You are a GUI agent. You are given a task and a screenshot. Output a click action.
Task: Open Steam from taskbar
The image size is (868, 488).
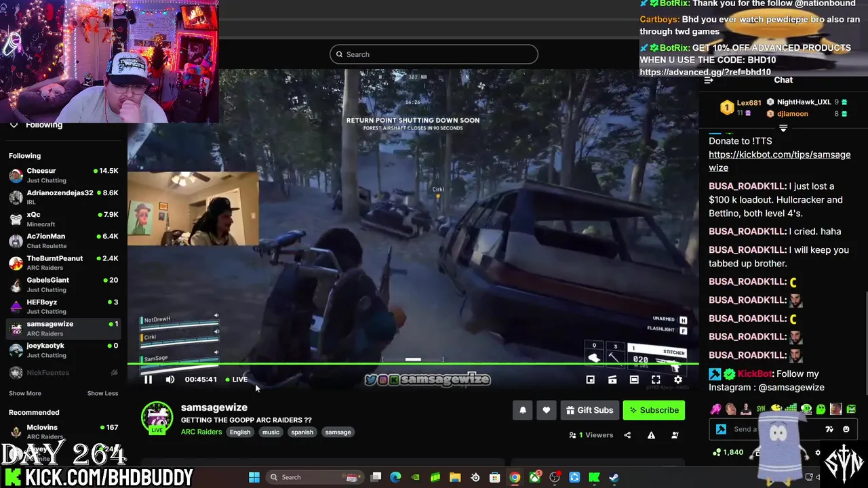coord(614,477)
